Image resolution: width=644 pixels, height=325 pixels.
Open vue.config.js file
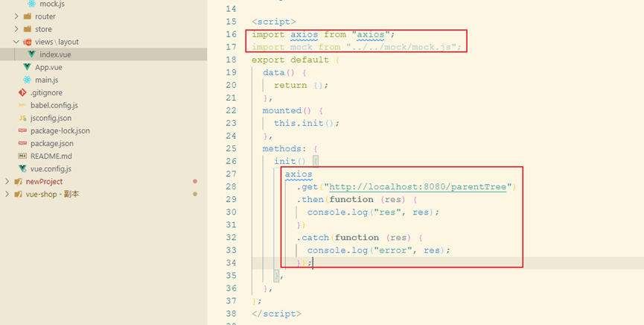click(x=51, y=168)
